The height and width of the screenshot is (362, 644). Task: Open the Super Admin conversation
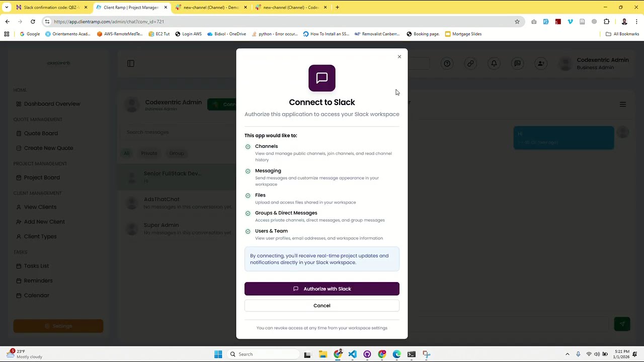[x=177, y=229]
